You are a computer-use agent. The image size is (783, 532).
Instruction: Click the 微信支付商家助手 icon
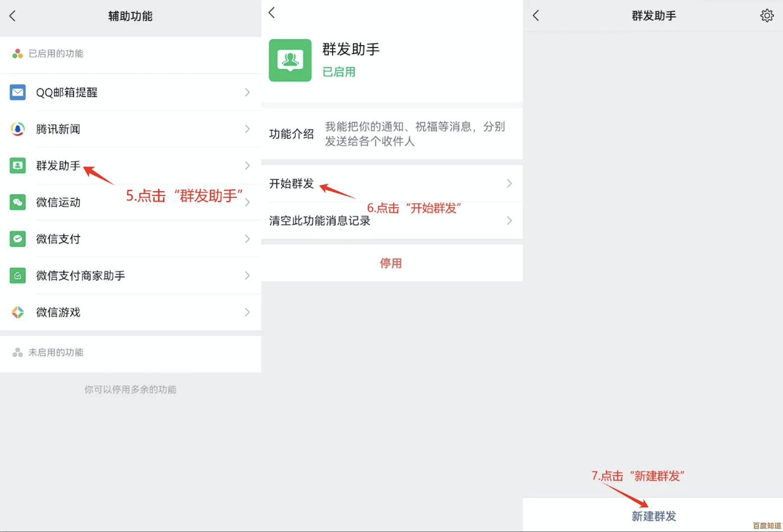pyautogui.click(x=18, y=276)
